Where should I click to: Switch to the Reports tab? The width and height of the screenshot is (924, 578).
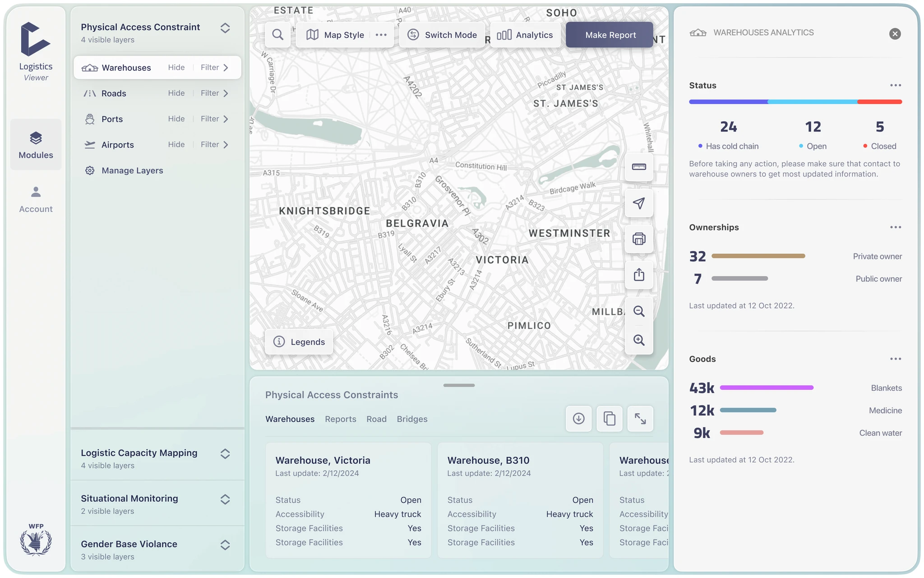coord(341,419)
